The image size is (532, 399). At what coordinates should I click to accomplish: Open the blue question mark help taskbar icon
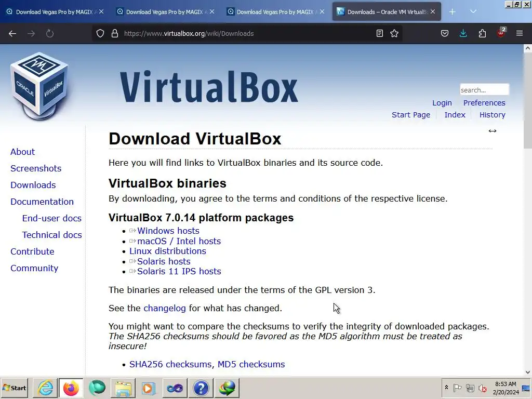[x=201, y=388]
